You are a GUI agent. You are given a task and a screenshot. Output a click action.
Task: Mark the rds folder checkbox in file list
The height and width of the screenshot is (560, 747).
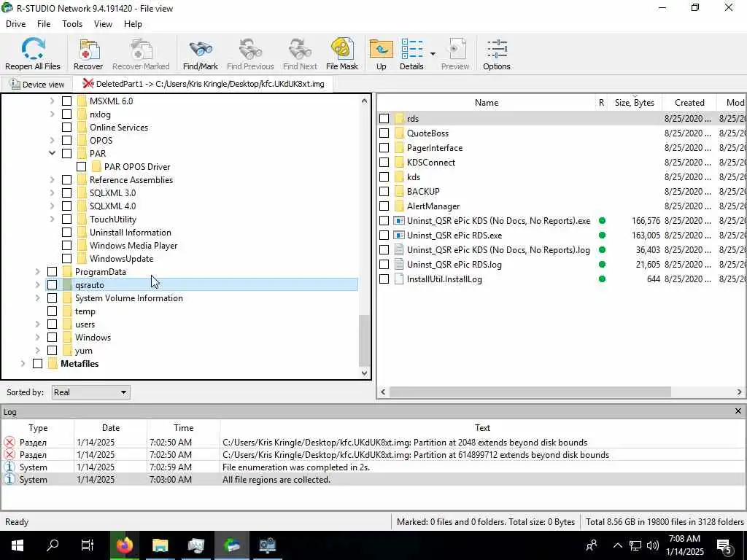(384, 119)
